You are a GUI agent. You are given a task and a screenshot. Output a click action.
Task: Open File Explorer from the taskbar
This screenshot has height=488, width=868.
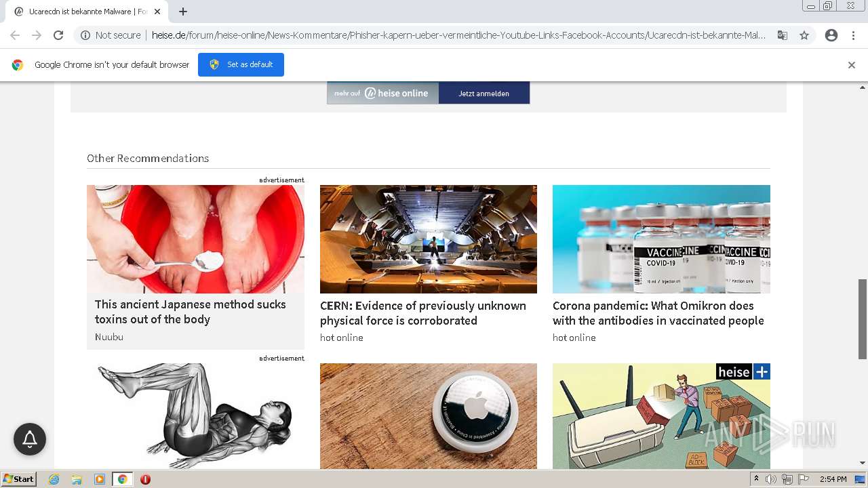(x=77, y=479)
